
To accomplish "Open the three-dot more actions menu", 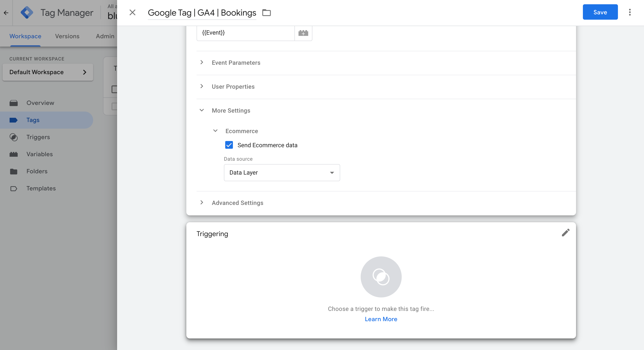I will point(630,12).
